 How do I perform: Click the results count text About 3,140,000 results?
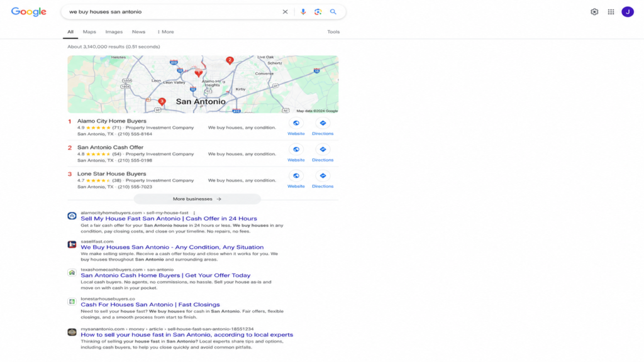point(114,47)
